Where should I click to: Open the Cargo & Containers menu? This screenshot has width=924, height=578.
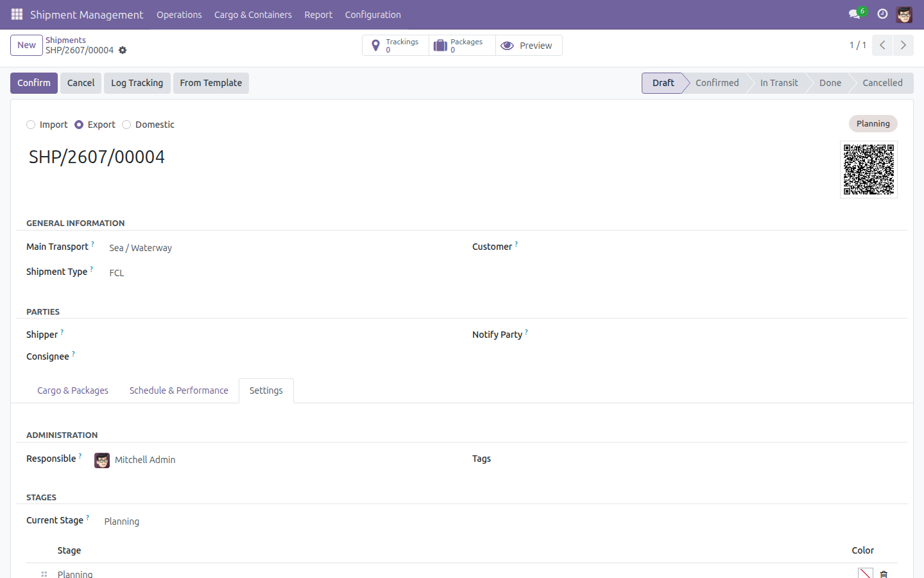click(x=253, y=15)
